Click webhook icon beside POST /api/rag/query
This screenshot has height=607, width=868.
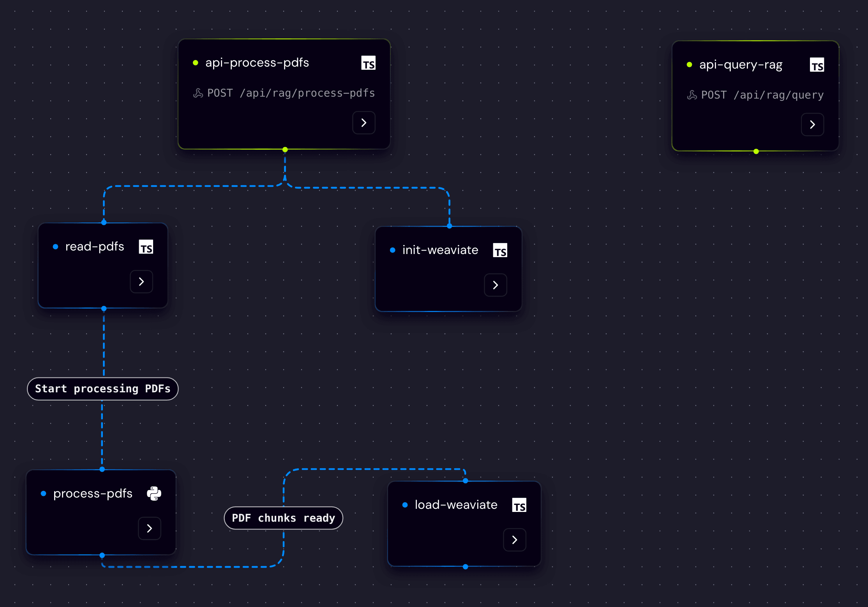pyautogui.click(x=692, y=95)
